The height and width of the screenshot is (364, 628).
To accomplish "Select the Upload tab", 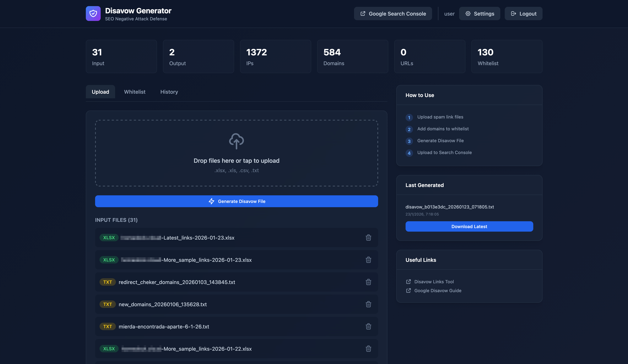I will pos(100,92).
